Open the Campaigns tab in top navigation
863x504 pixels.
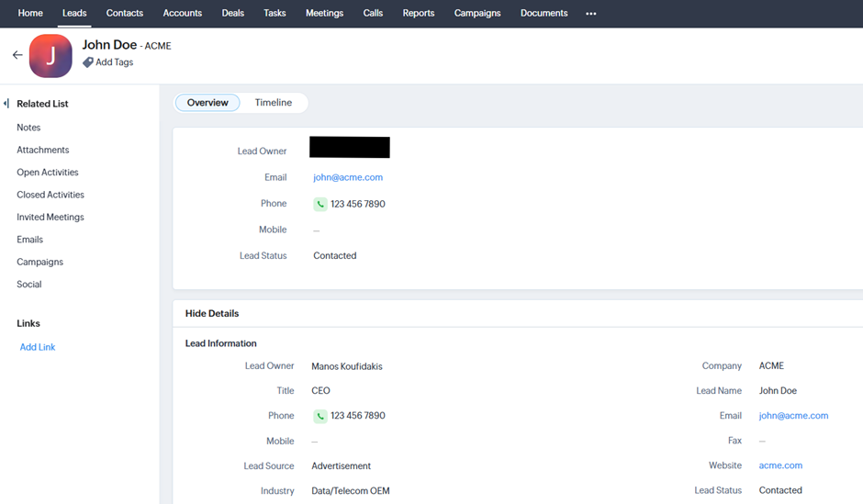[477, 14]
